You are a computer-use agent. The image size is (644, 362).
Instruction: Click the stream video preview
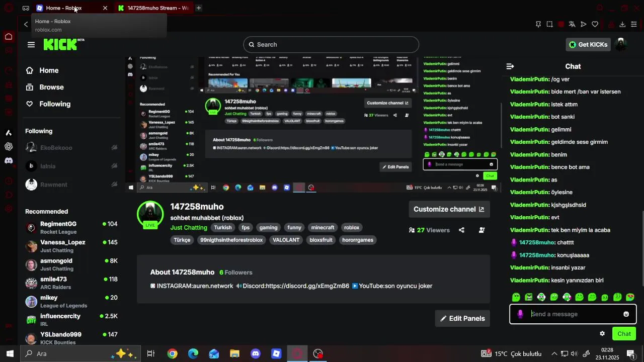[x=313, y=124]
